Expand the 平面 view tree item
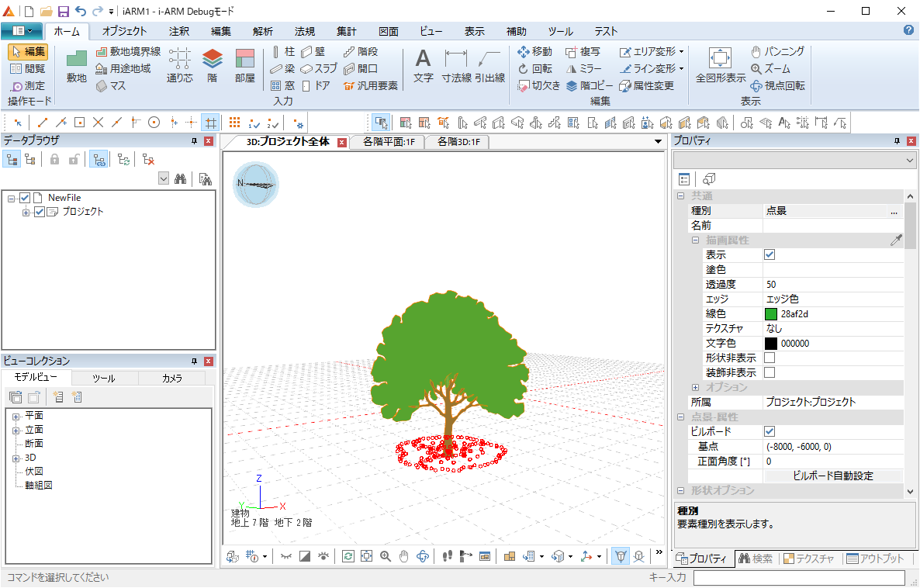Viewport: 920px width, 588px height. (16, 416)
